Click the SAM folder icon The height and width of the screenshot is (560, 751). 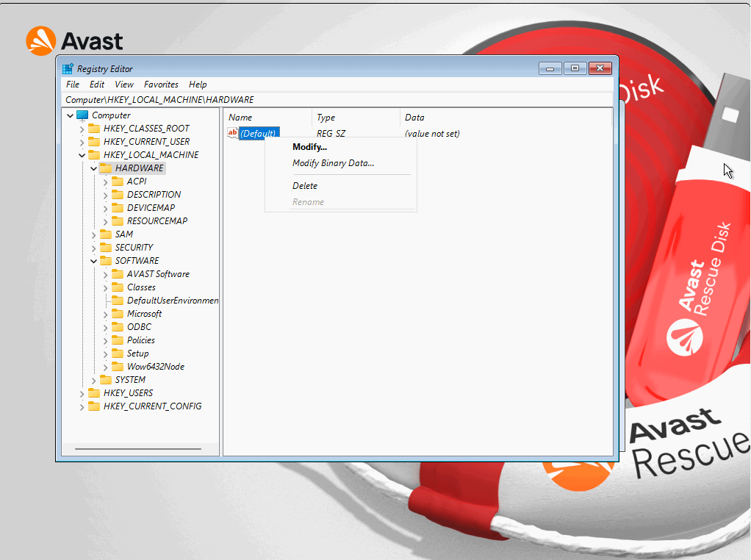[106, 234]
